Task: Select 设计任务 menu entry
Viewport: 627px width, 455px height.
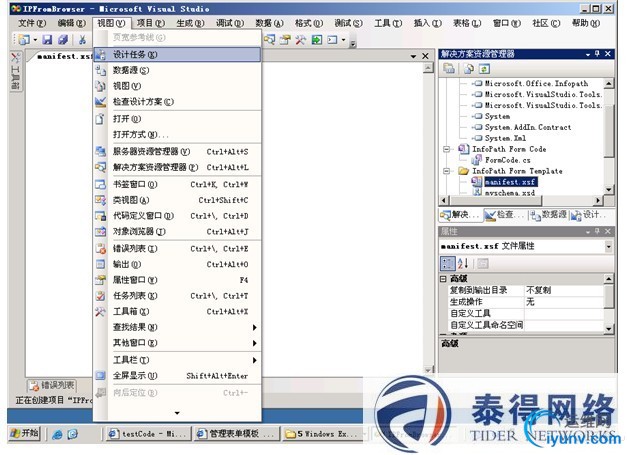Action: click(177, 55)
